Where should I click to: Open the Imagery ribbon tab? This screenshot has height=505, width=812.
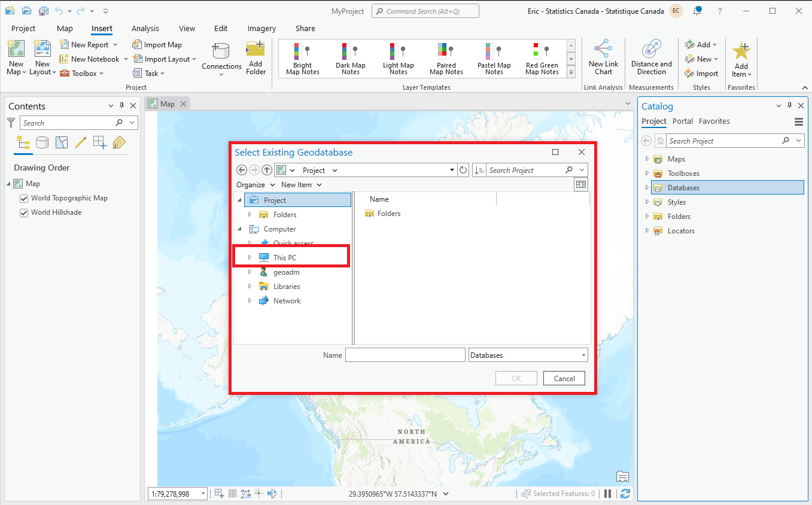[x=261, y=28]
